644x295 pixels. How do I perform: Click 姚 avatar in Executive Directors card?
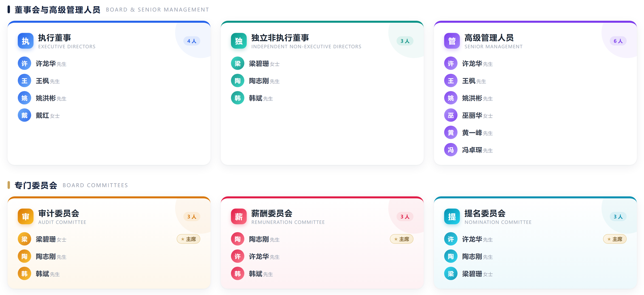click(25, 98)
